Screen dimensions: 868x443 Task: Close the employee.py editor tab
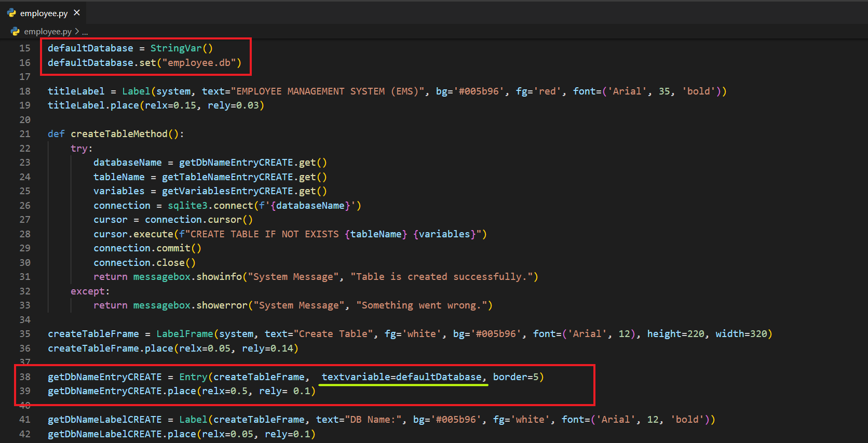point(77,12)
